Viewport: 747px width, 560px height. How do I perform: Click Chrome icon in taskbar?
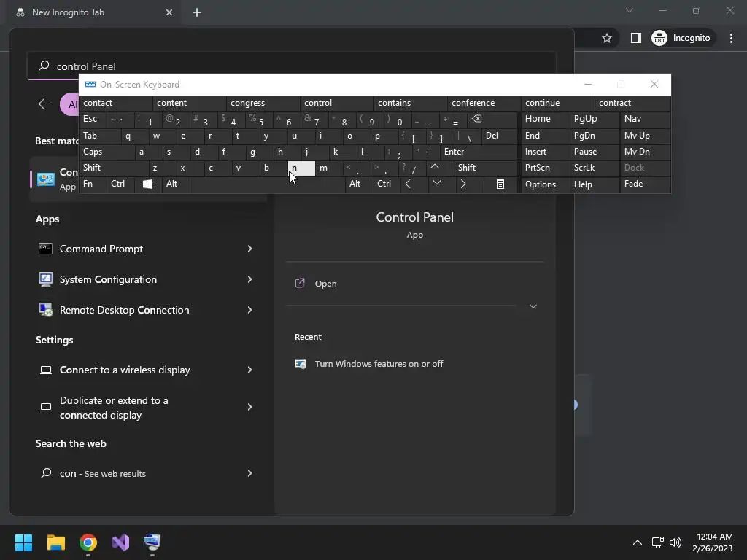88,542
